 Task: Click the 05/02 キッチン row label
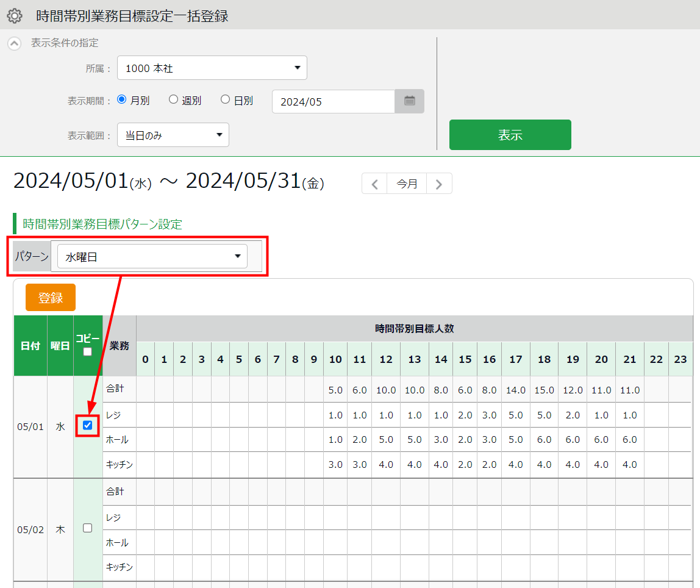(x=119, y=567)
